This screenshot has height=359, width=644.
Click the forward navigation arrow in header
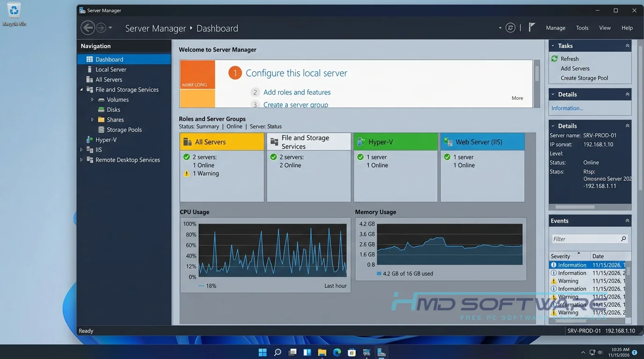[x=101, y=28]
